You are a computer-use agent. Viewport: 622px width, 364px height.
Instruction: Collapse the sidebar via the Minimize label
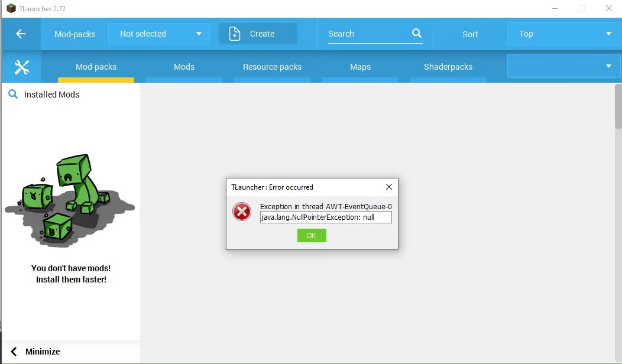[x=43, y=352]
